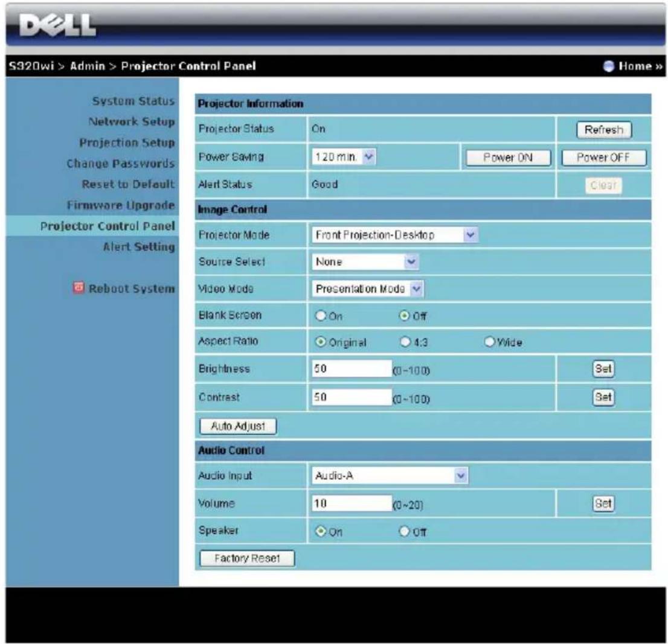Screen dimensions: 668x644
Task: Click the Auto Adjust button
Action: click(x=238, y=426)
